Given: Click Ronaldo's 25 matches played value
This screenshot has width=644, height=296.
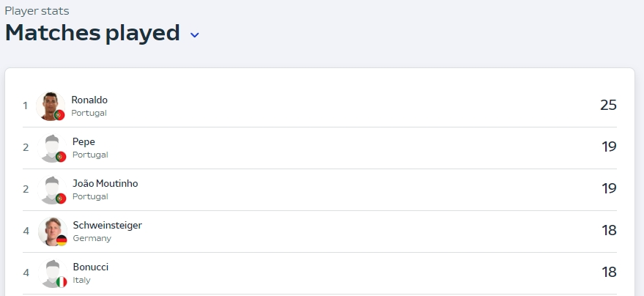Looking at the screenshot, I should pos(608,105).
